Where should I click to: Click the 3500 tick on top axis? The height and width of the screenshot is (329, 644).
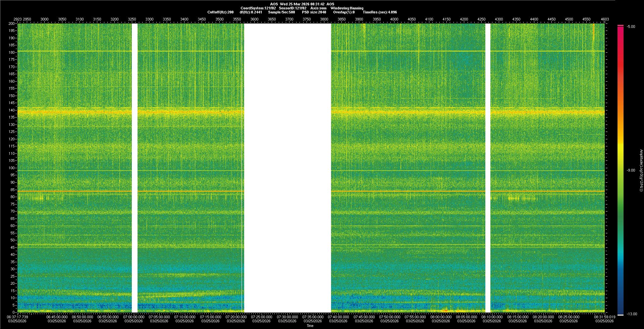coord(219,19)
